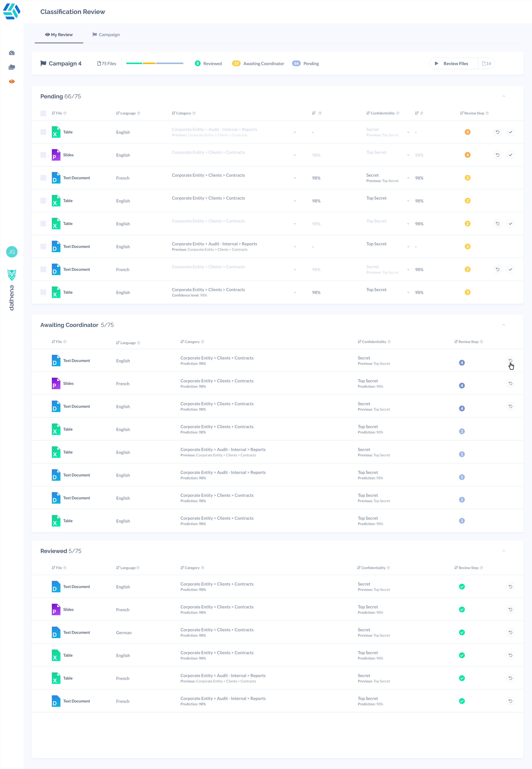
Task: Tick the select-all checkbox in Pending header
Action: (x=43, y=113)
